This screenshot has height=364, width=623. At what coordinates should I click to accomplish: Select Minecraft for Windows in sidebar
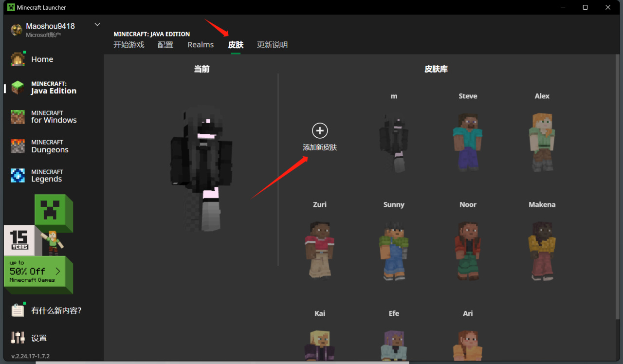tap(54, 117)
